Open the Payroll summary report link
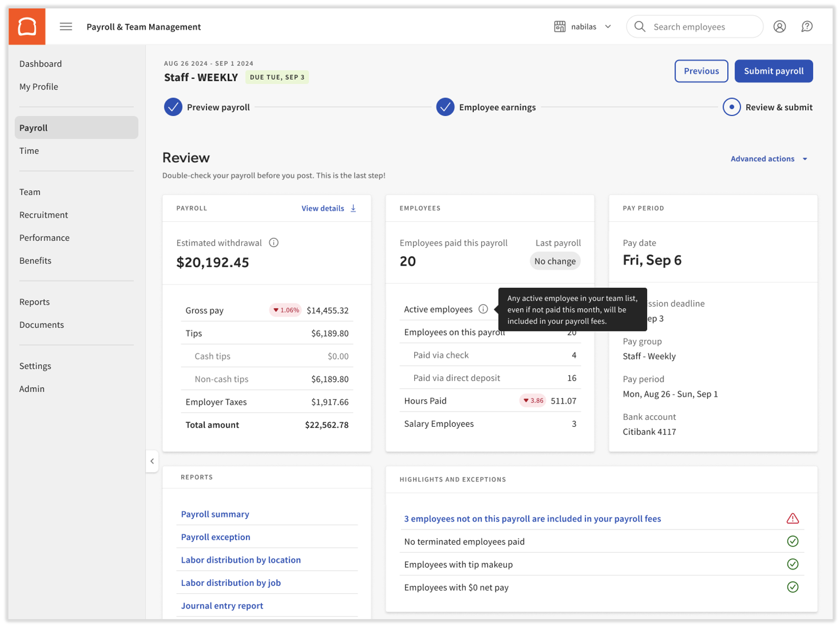 coord(215,514)
